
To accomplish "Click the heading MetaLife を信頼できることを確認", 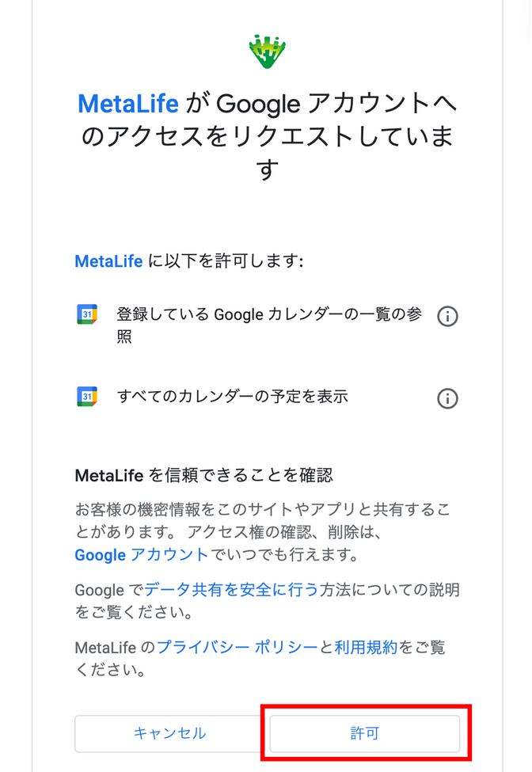I will click(x=203, y=475).
